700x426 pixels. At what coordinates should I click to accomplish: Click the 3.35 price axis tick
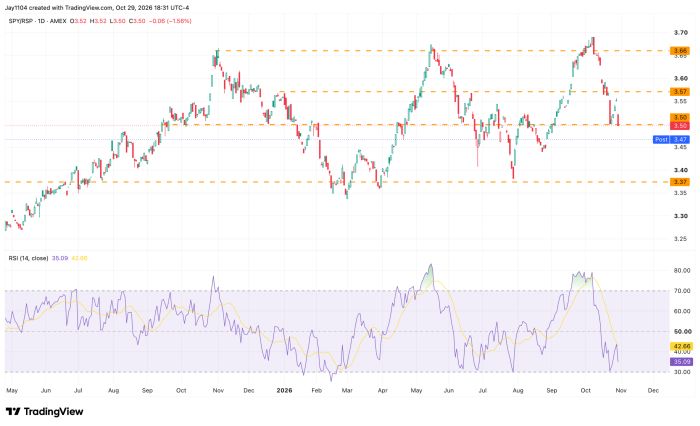point(680,193)
